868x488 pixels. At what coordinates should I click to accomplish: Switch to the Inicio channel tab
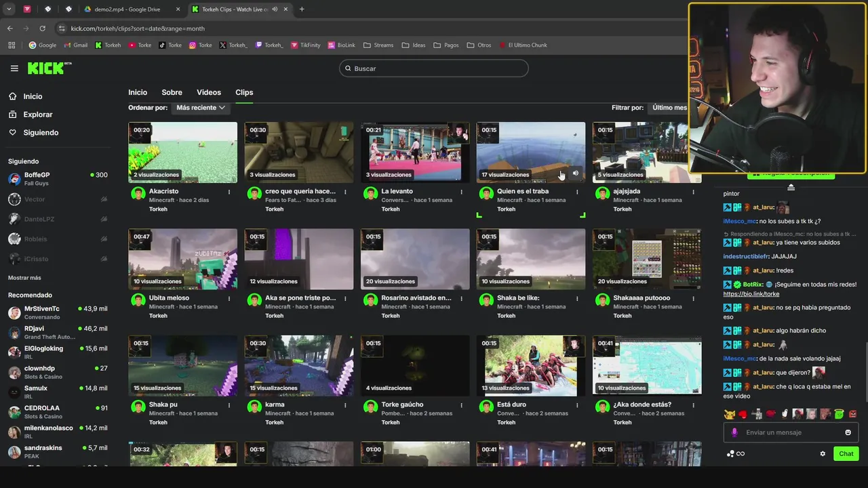[x=138, y=92]
